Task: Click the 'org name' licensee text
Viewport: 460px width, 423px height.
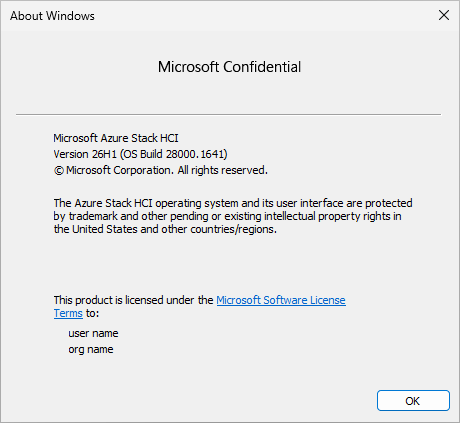Action: click(x=91, y=349)
